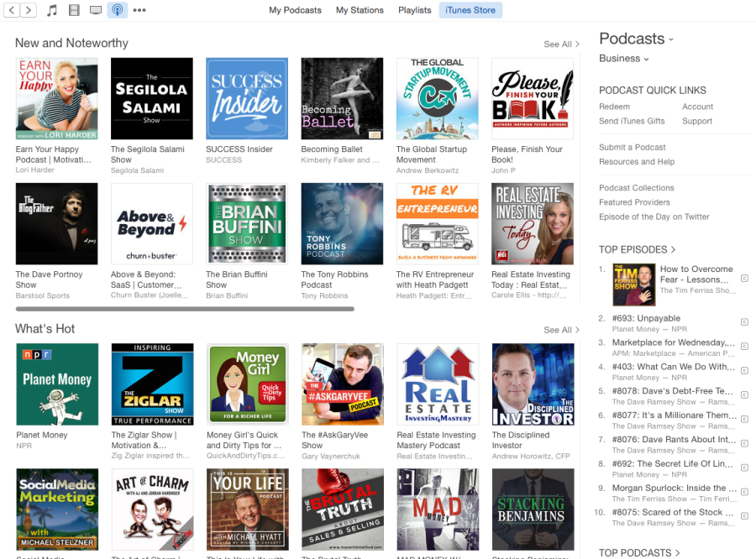Expand the TOP EPISODES list
Viewport: 756px width, 559px height.
[x=637, y=249]
